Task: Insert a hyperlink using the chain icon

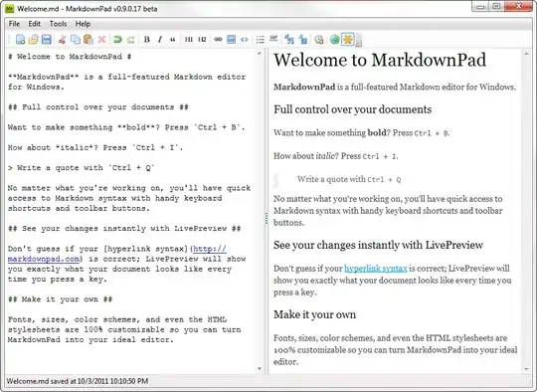Action: click(x=218, y=40)
